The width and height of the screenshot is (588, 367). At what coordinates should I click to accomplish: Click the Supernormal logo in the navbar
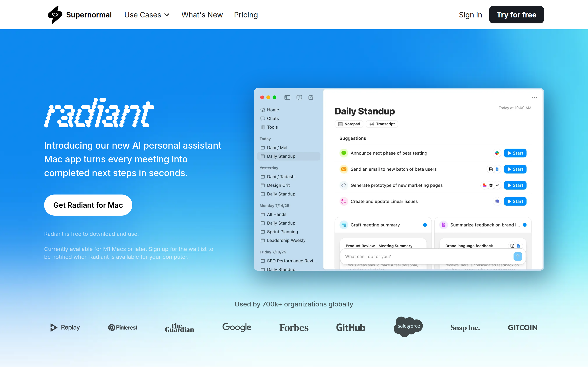click(x=79, y=14)
